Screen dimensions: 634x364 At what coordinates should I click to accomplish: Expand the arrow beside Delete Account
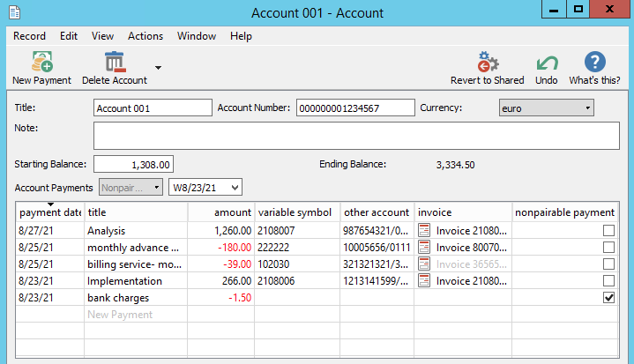(x=158, y=67)
